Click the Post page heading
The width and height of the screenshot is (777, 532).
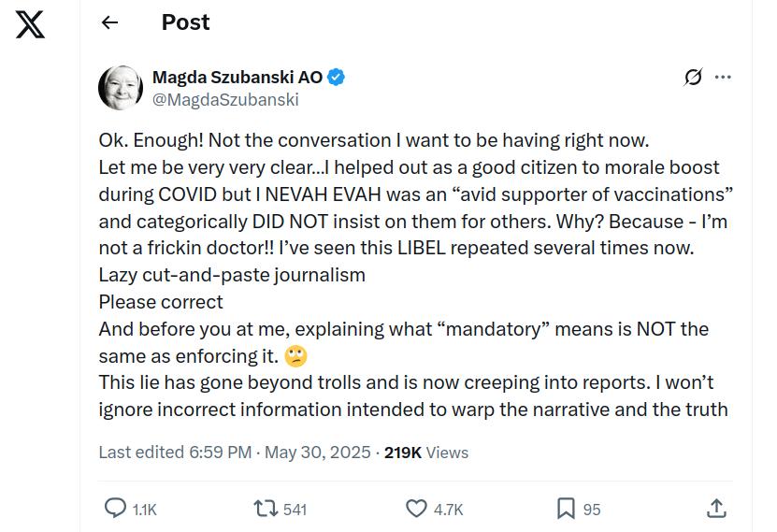(185, 23)
